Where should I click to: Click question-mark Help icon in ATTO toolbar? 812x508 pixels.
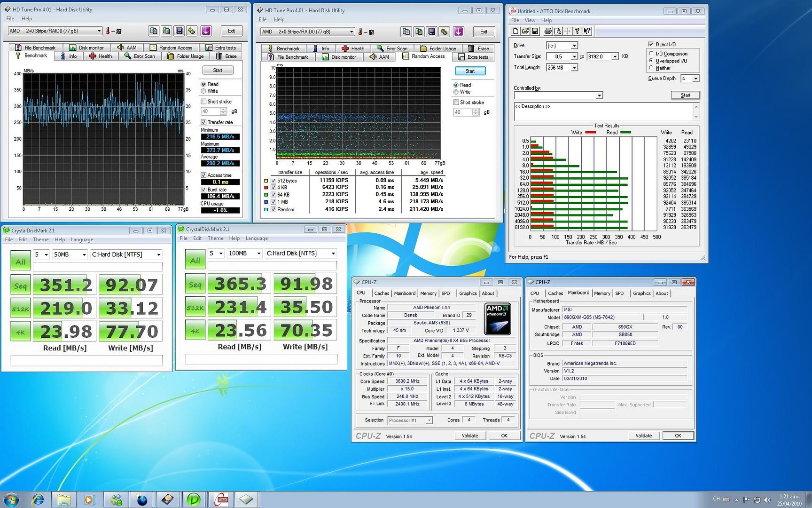pos(577,31)
